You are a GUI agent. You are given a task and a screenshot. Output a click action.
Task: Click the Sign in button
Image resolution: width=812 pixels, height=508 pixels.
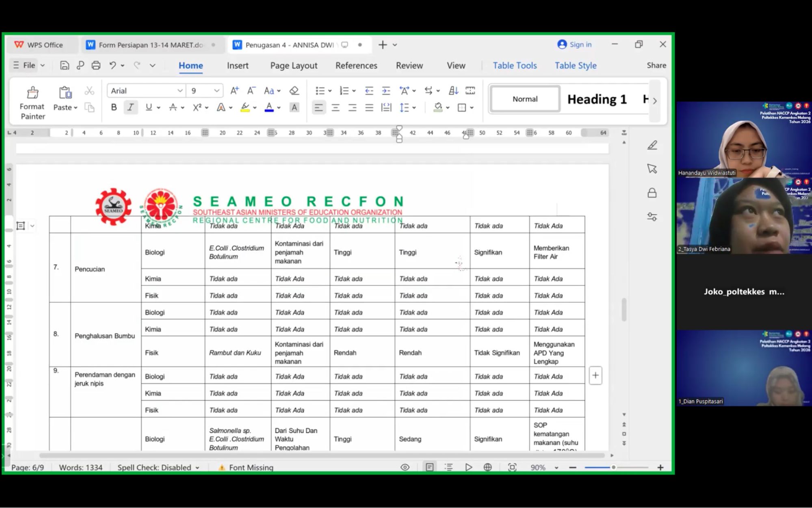(574, 45)
